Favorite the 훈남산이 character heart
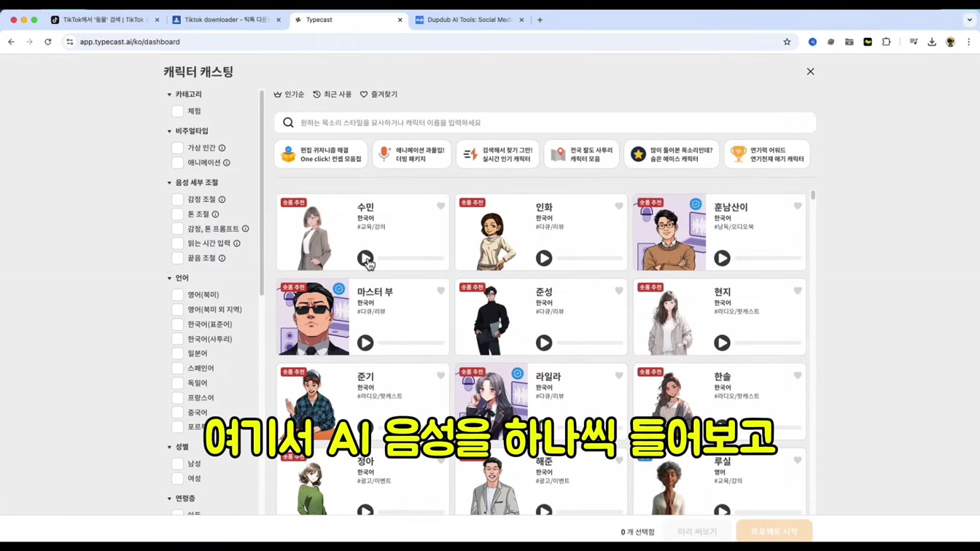Image resolution: width=980 pixels, height=551 pixels. 798,206
